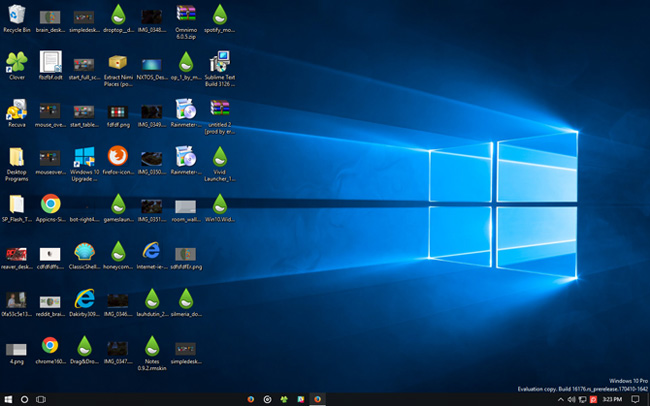Image resolution: width=650 pixels, height=406 pixels.
Task: Click the Extract Nimi Places package icon
Action: pyautogui.click(x=118, y=61)
